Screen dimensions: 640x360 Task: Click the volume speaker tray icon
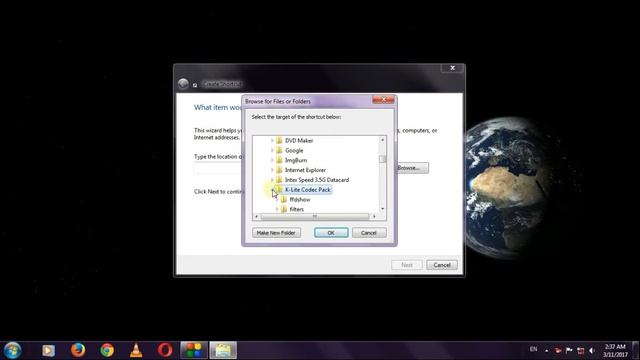coord(592,350)
